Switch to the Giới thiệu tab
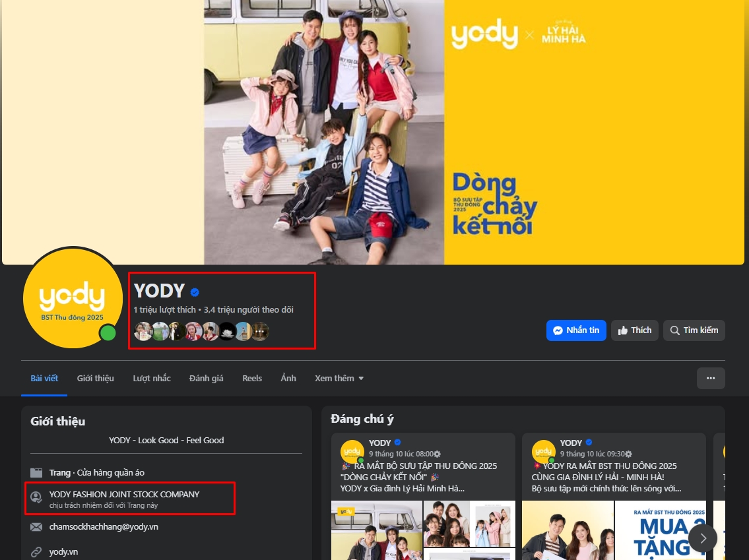 click(95, 378)
